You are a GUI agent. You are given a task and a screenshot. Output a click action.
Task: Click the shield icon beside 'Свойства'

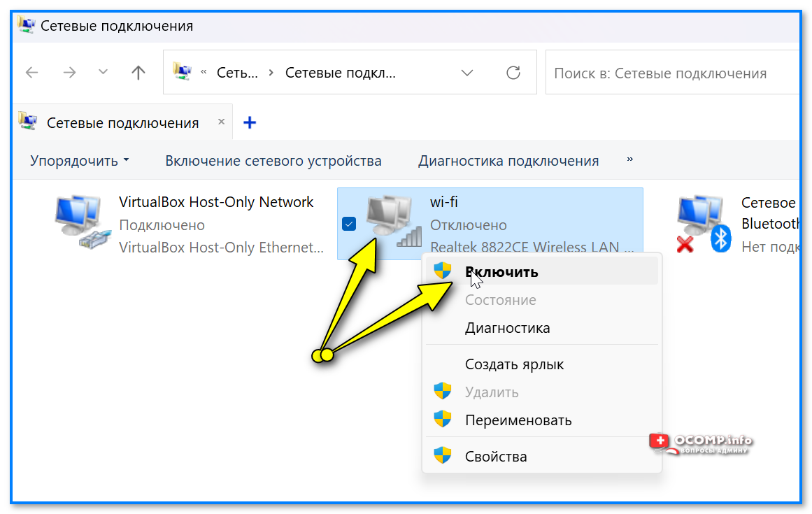442,455
